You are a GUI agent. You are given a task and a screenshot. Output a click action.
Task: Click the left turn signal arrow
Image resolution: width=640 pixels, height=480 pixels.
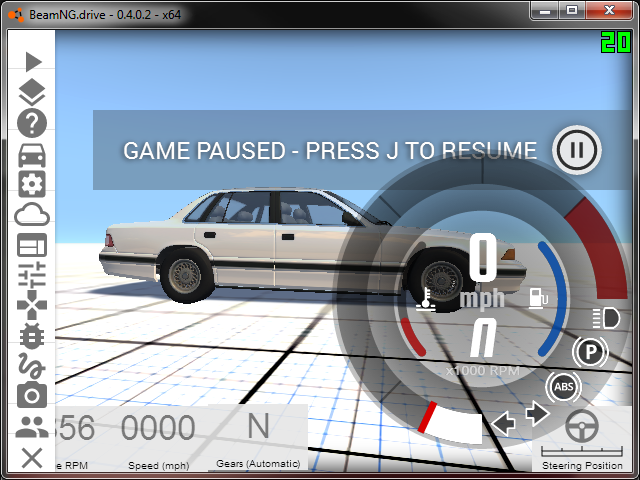click(503, 423)
